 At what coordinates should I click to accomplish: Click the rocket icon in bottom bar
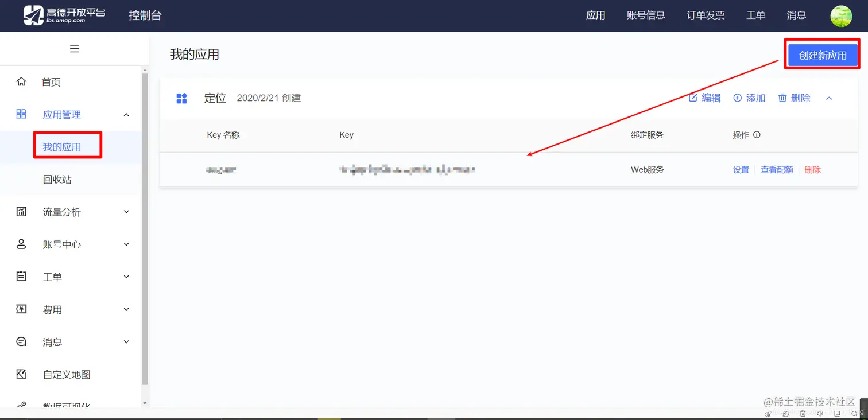tap(768, 414)
